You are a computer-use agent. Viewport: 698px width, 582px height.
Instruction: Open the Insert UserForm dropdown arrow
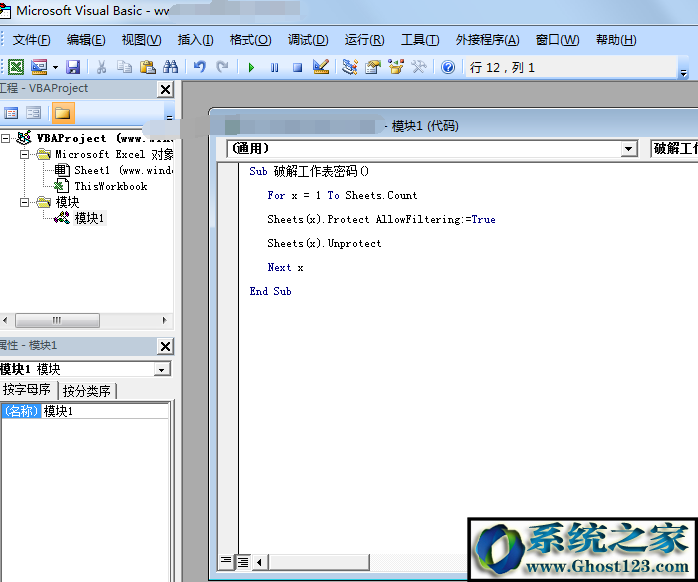(x=55, y=68)
